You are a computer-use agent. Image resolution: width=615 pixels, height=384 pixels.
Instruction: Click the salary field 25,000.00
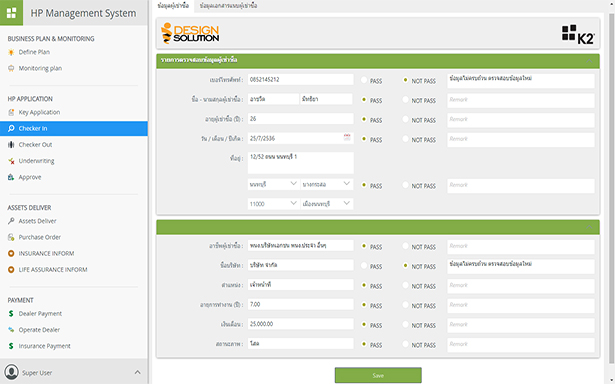pos(300,324)
